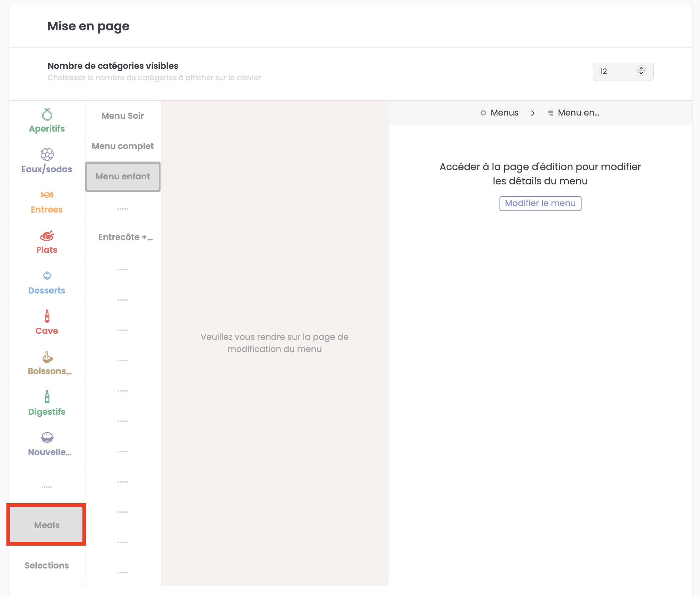This screenshot has width=700, height=597.
Task: Go to Menus in the breadcrumb
Action: coord(504,113)
